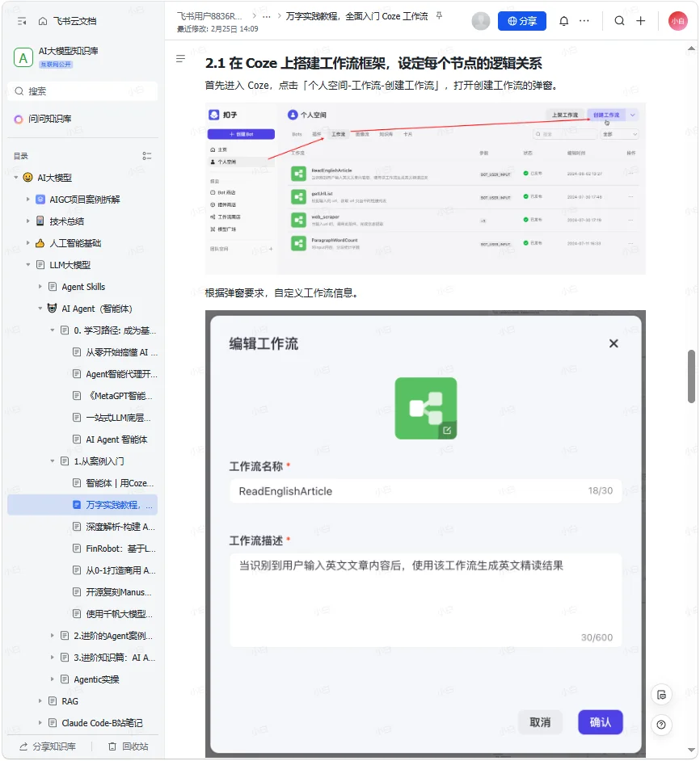Screen dimensions: 700x761
Task: Collapse LLM大模型 node
Action: (x=28, y=265)
